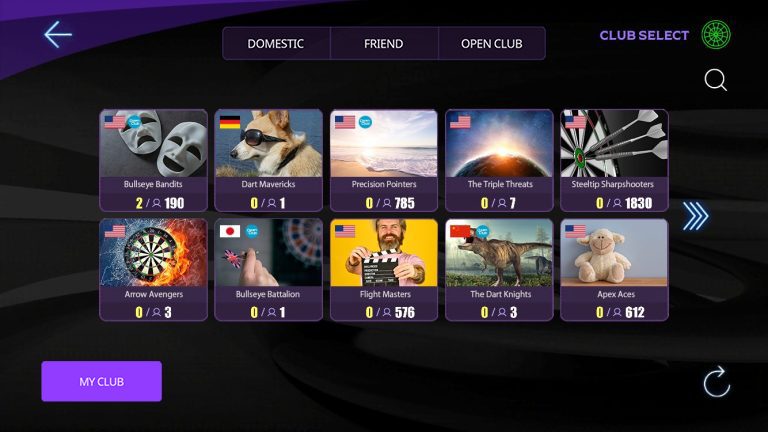Open the club search magnifier
This screenshot has width=768, height=432.
pos(716,80)
